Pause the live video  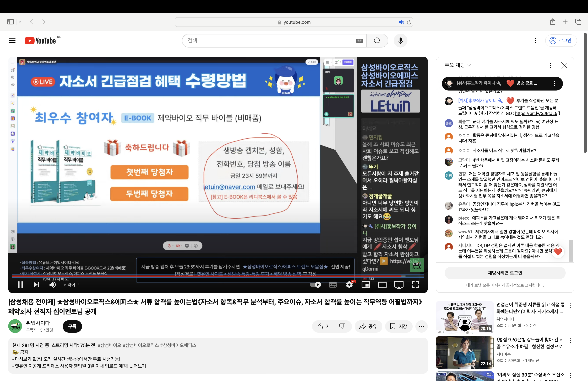pos(20,285)
